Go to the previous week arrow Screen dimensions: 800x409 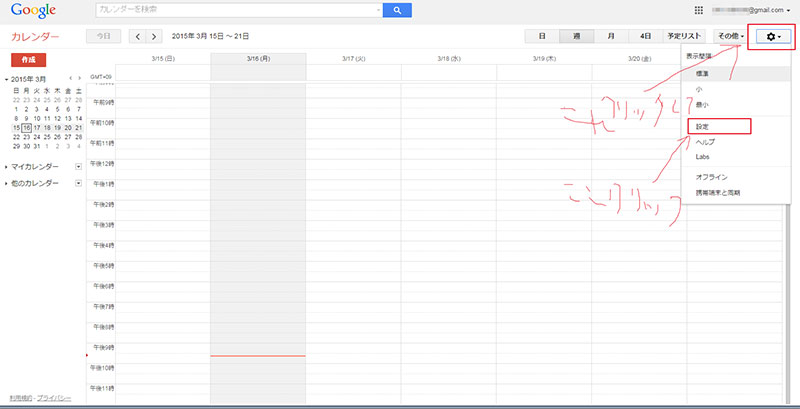[x=138, y=36]
